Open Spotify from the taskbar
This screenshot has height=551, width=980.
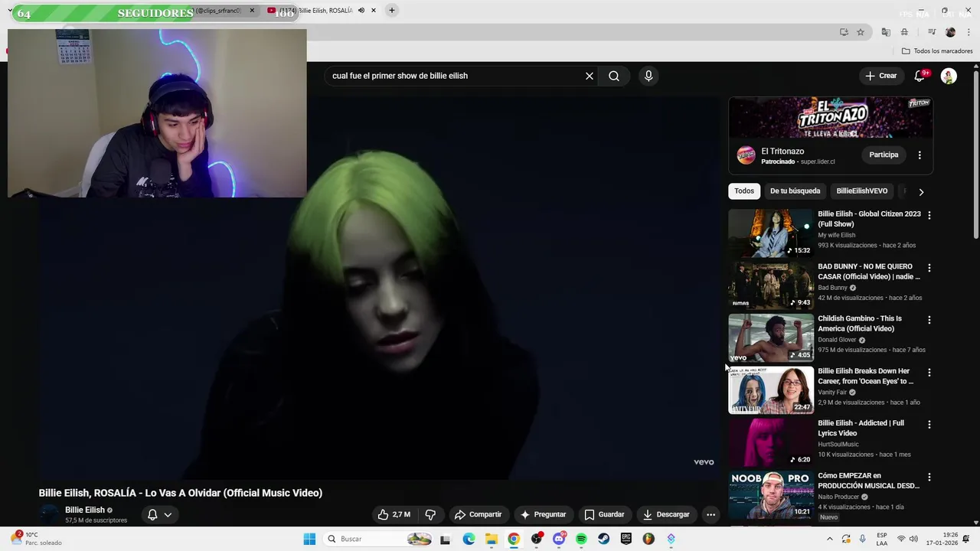pyautogui.click(x=581, y=539)
